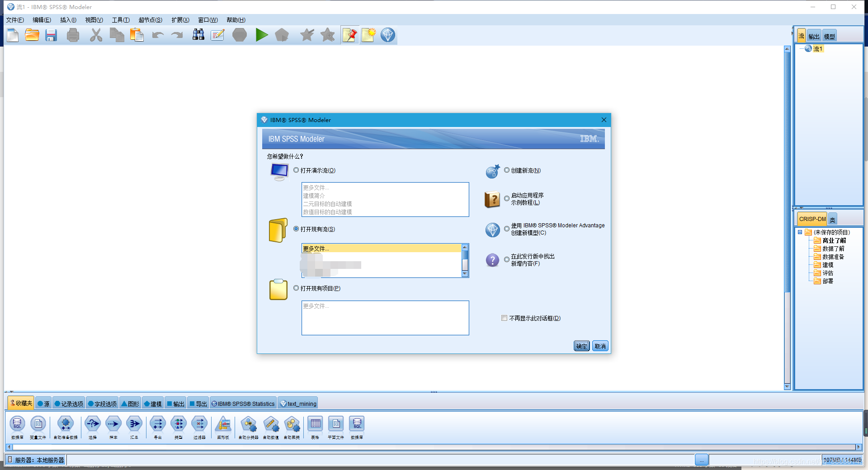
Task: Click the binoculars Find icon
Action: [198, 35]
